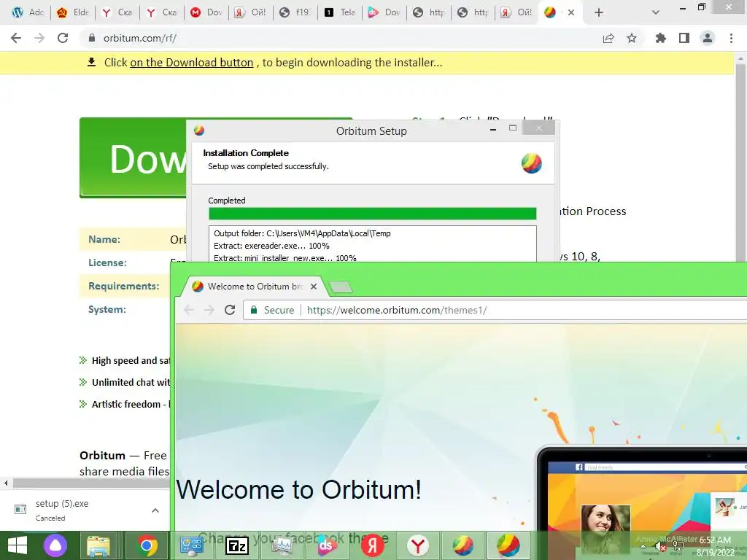Viewport: 747px width, 560px height.
Task: Open Alice assistant purple taskbar icon
Action: 55,545
